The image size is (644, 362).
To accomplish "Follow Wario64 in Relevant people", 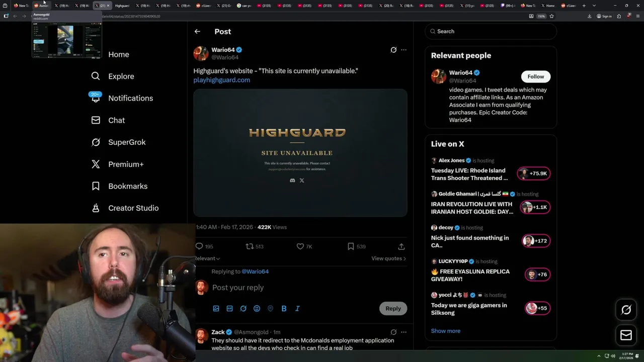I will point(536,76).
